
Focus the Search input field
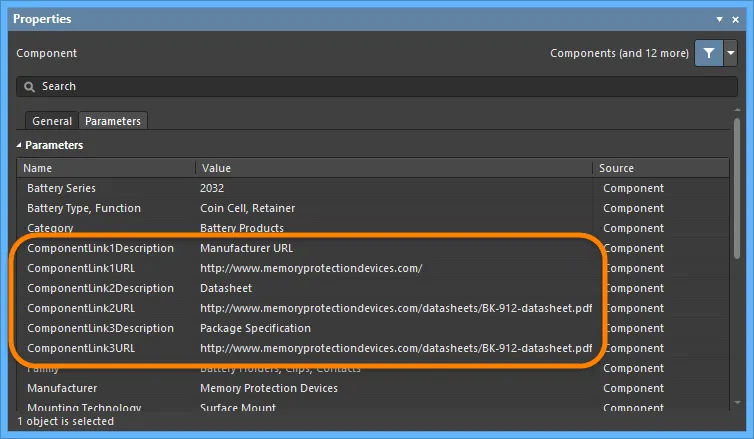380,87
